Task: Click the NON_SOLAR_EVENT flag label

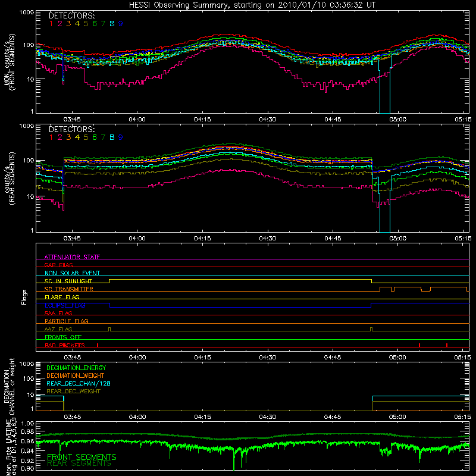Action: (x=72, y=273)
